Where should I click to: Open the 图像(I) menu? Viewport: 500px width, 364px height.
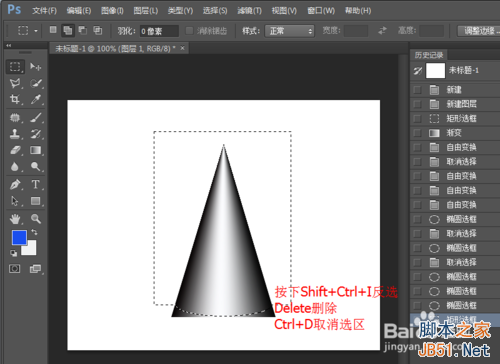point(112,11)
